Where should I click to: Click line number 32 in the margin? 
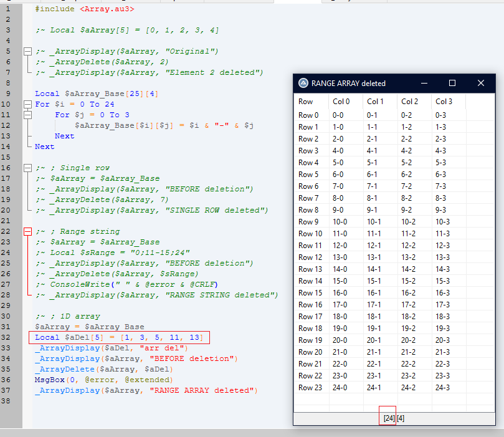tap(6, 338)
